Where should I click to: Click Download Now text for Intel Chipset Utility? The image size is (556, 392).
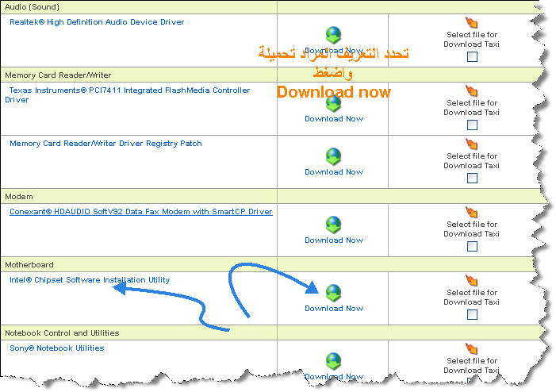click(x=334, y=309)
